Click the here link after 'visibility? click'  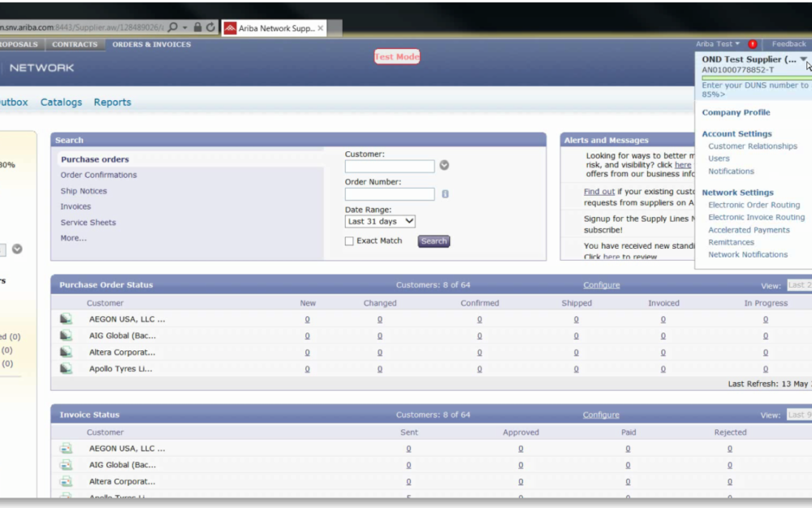(683, 165)
